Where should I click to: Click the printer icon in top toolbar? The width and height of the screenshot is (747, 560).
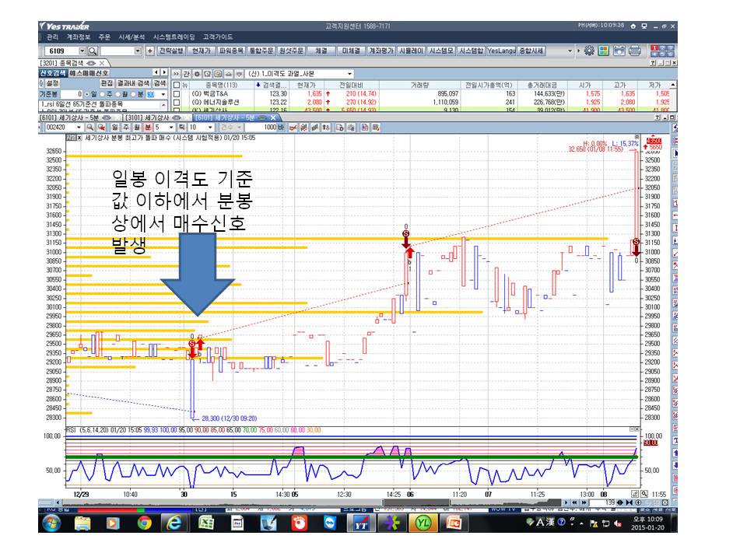(x=635, y=51)
